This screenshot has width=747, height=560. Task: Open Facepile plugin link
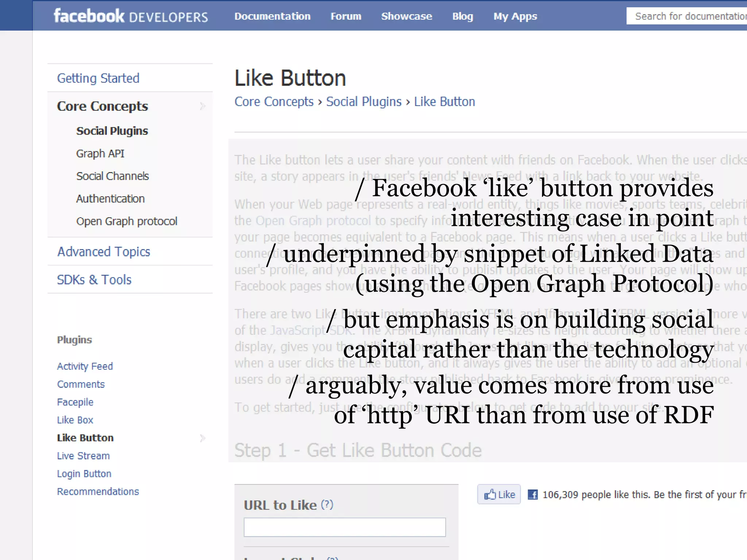(75, 402)
